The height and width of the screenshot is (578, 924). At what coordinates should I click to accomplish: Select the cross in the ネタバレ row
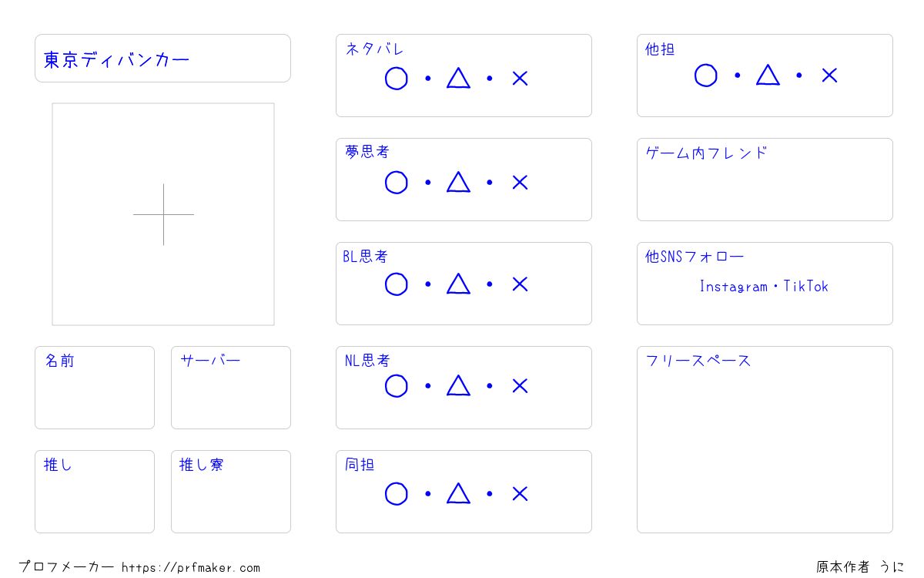(x=520, y=79)
